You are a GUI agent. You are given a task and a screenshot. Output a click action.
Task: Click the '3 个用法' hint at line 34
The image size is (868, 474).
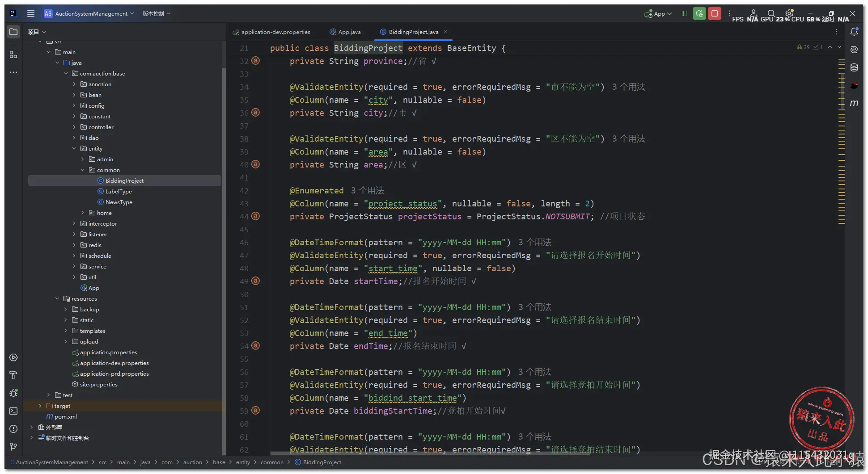click(x=628, y=87)
